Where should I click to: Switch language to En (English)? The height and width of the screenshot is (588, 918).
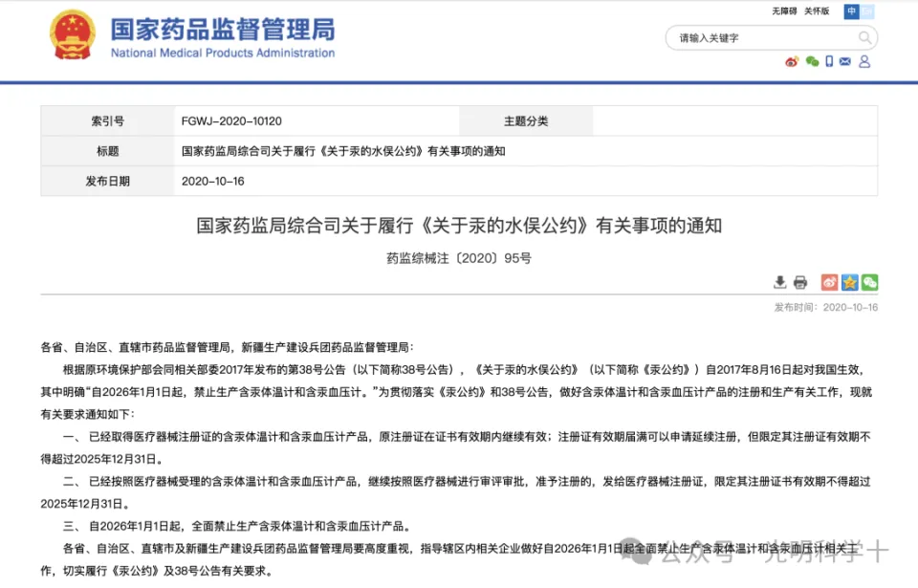(865, 11)
